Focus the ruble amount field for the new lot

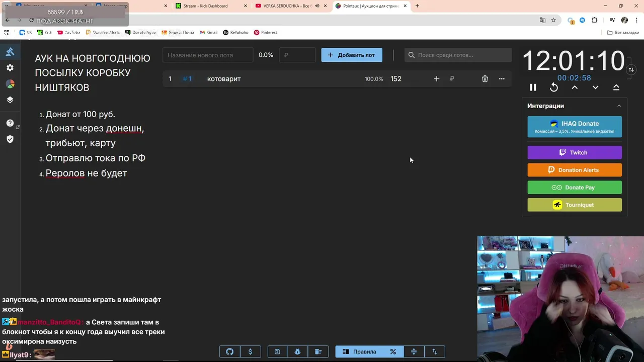[297, 55]
